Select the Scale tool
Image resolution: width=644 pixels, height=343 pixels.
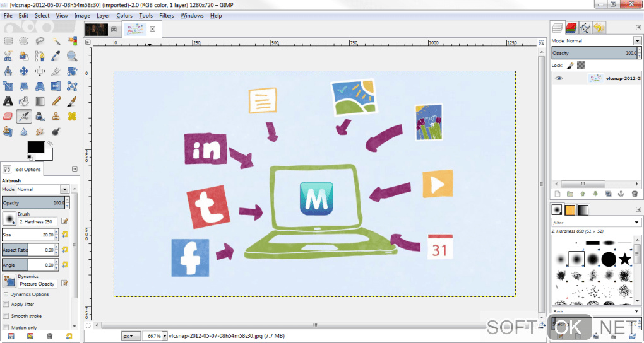pos(8,86)
